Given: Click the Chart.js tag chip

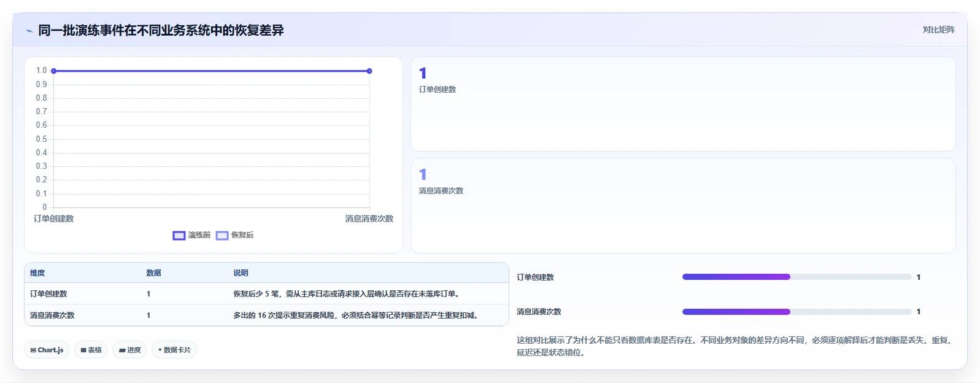Looking at the screenshot, I should (x=47, y=350).
